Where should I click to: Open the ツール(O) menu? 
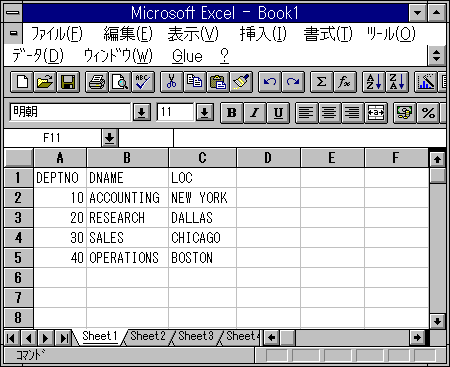point(391,34)
